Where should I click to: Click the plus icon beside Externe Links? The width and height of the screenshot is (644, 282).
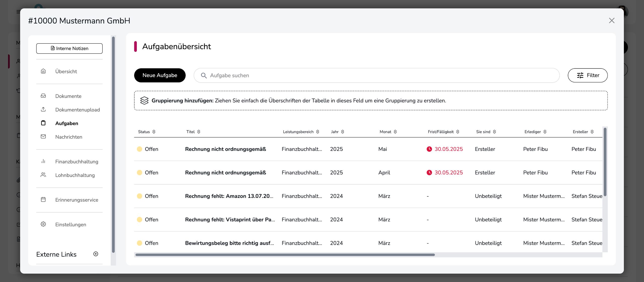pos(96,254)
